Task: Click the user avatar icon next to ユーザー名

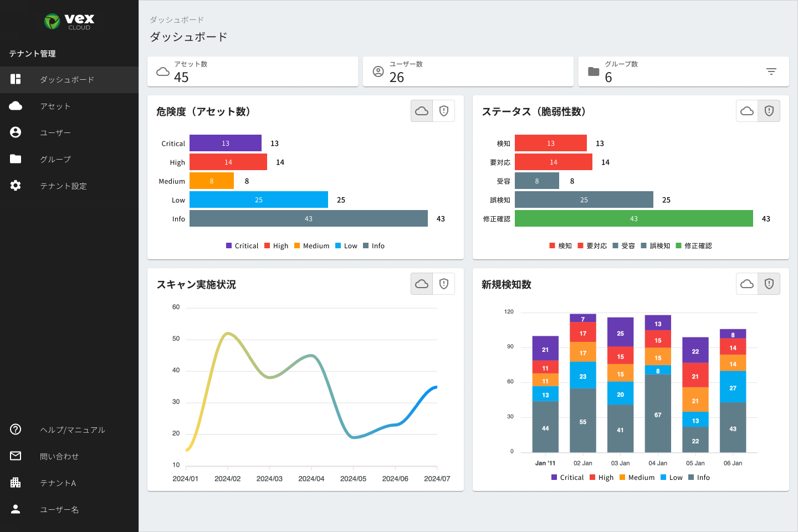Action: 15,509
